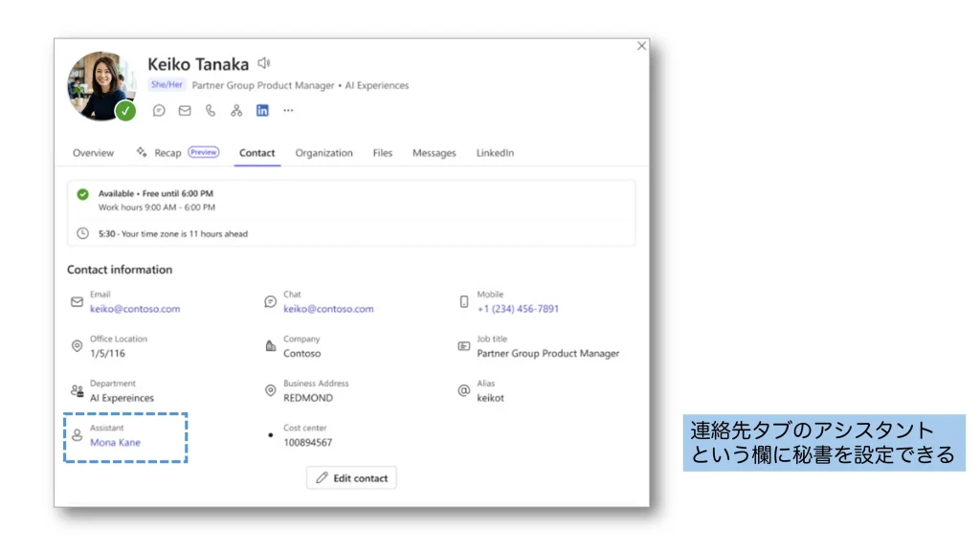Click the company value Contoso
The height and width of the screenshot is (551, 980).
[301, 354]
